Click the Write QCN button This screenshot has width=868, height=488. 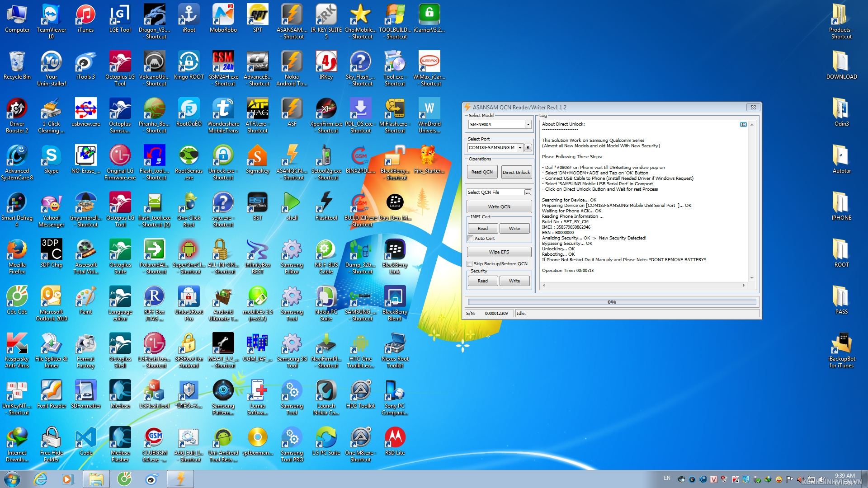[499, 207]
